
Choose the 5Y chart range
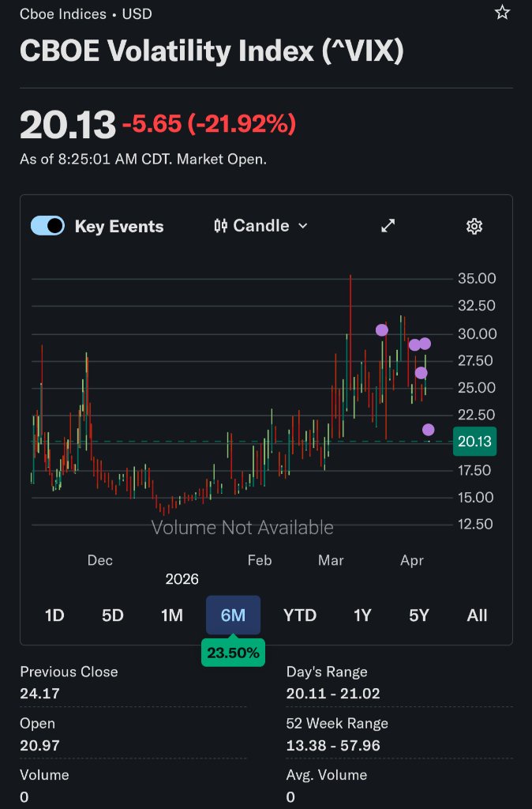(419, 615)
